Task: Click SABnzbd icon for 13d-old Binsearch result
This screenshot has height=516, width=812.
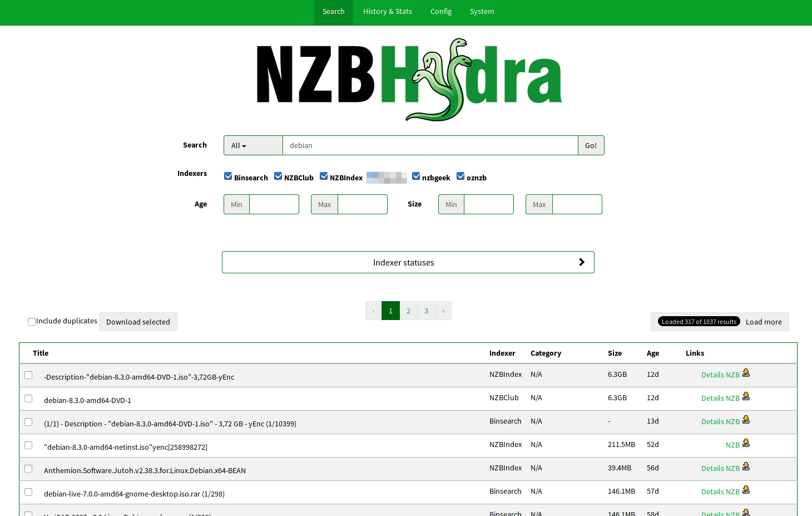Action: point(746,420)
